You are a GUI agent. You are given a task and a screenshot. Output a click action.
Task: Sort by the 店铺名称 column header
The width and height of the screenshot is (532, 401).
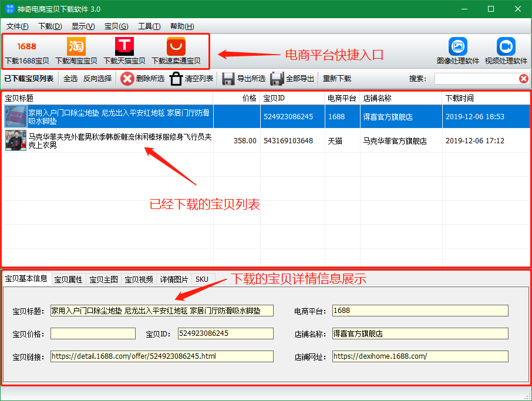coord(401,99)
